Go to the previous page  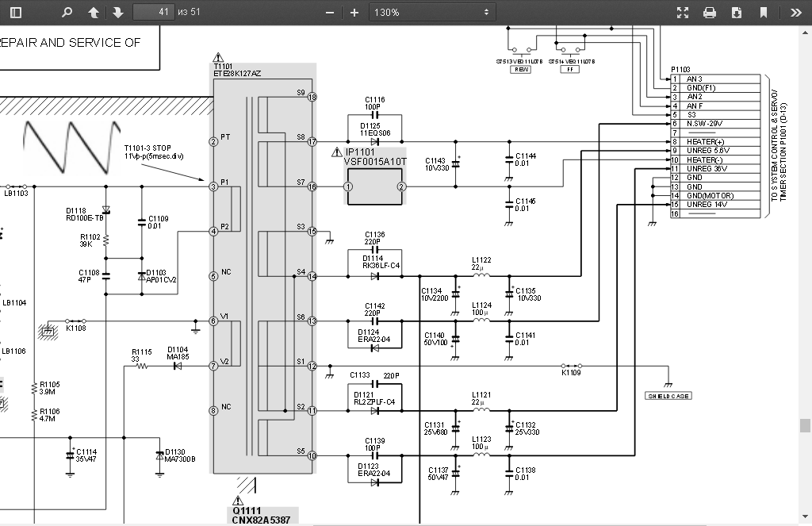click(94, 13)
